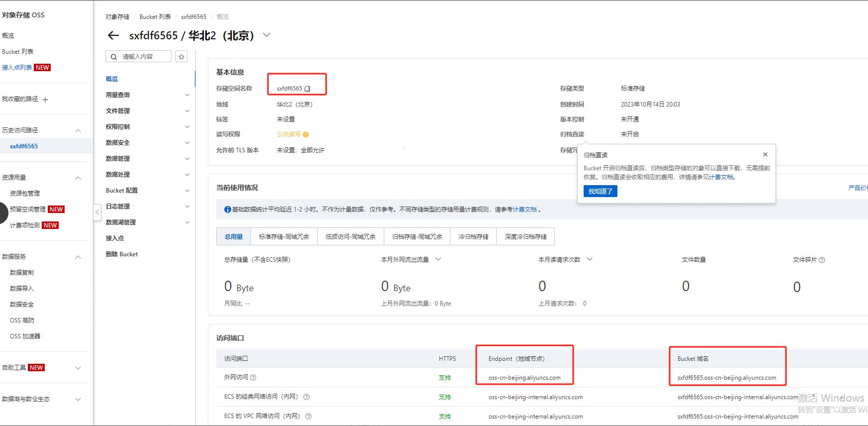This screenshot has height=426, width=868.
Task: Open help icon next to 文件碎片
Action: pyautogui.click(x=822, y=260)
